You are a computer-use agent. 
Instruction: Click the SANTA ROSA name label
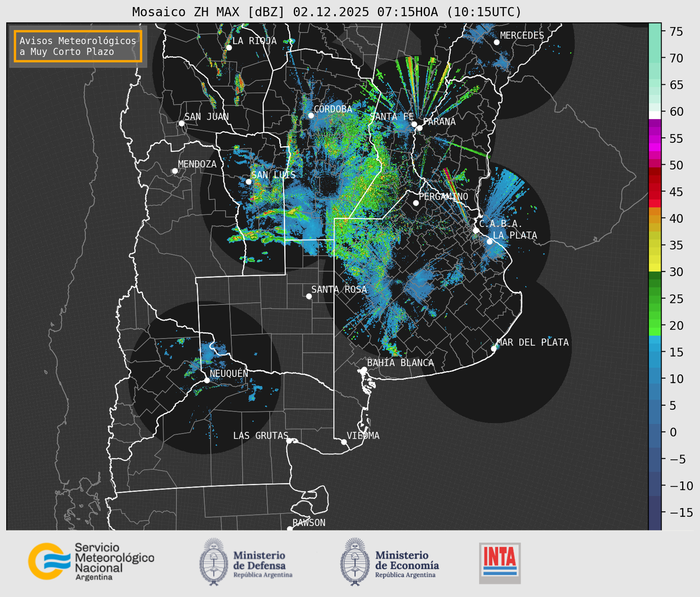point(339,289)
